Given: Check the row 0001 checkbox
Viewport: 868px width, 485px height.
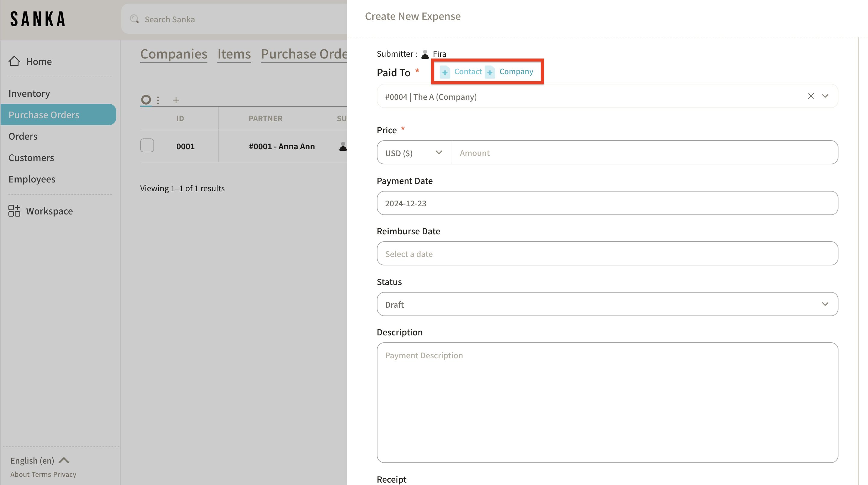Looking at the screenshot, I should pos(147,146).
